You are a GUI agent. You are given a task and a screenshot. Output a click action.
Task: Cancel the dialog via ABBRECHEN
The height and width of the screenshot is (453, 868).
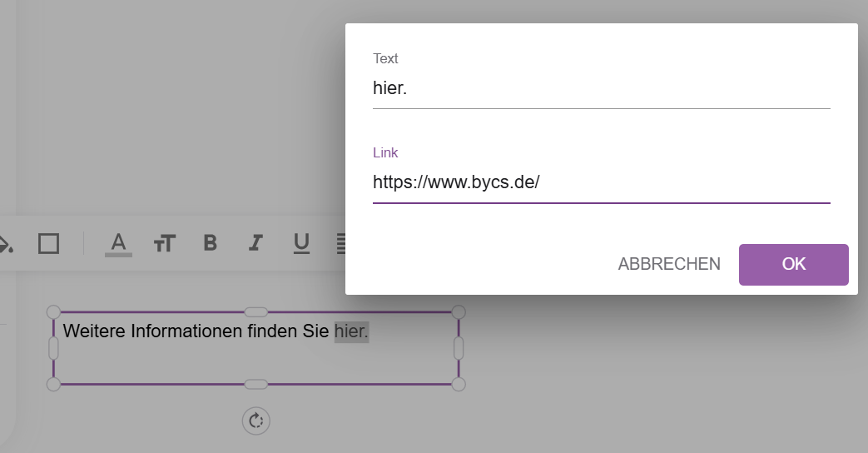click(669, 265)
